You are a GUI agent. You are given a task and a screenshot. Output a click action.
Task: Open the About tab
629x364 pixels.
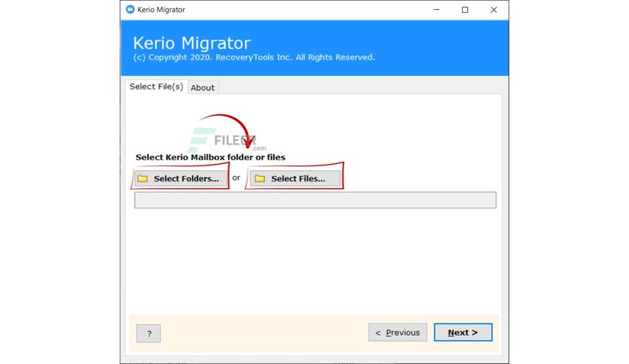coord(202,87)
